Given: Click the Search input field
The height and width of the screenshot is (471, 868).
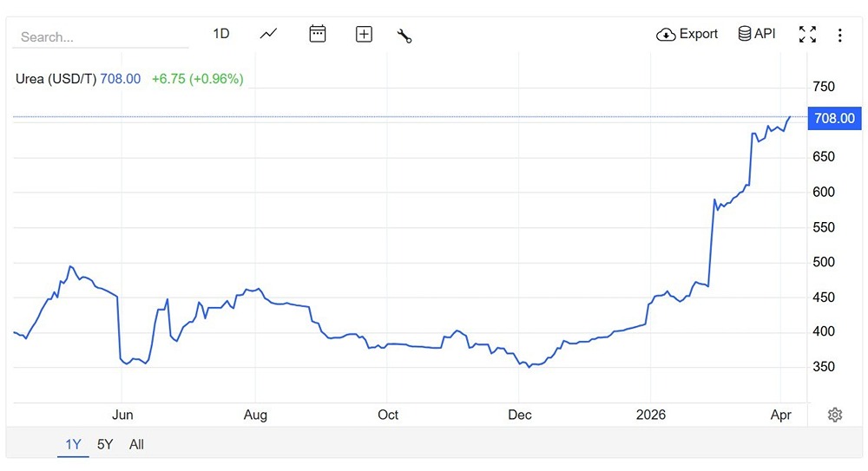Looking at the screenshot, I should pyautogui.click(x=100, y=37).
